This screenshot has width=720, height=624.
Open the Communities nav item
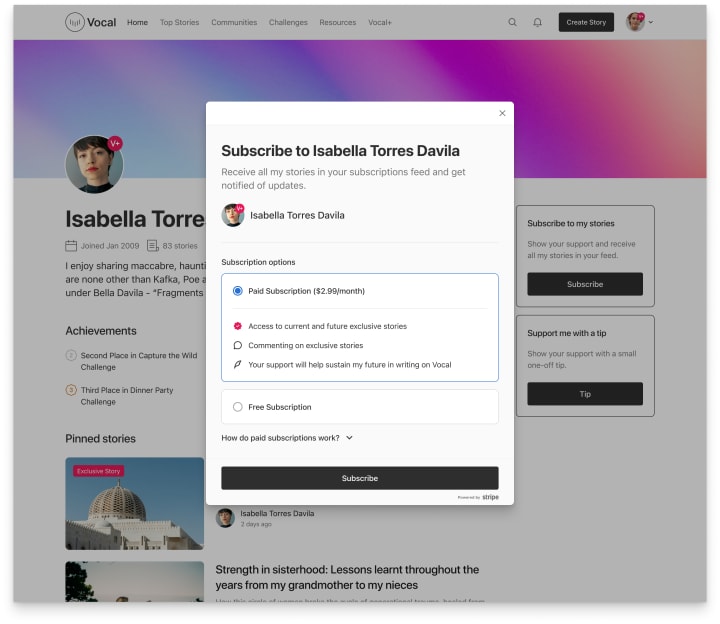(234, 22)
